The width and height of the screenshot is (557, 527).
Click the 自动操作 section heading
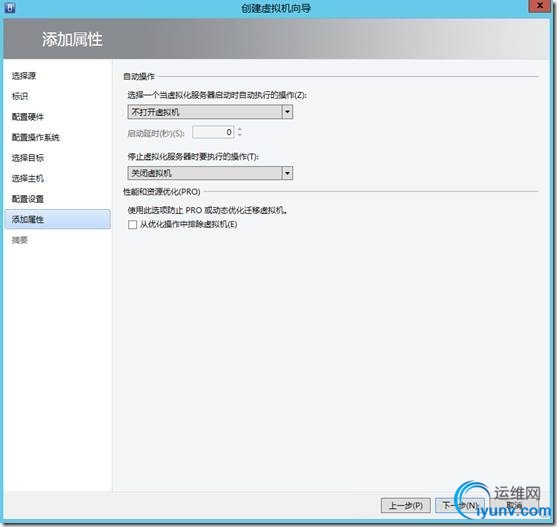[139, 76]
